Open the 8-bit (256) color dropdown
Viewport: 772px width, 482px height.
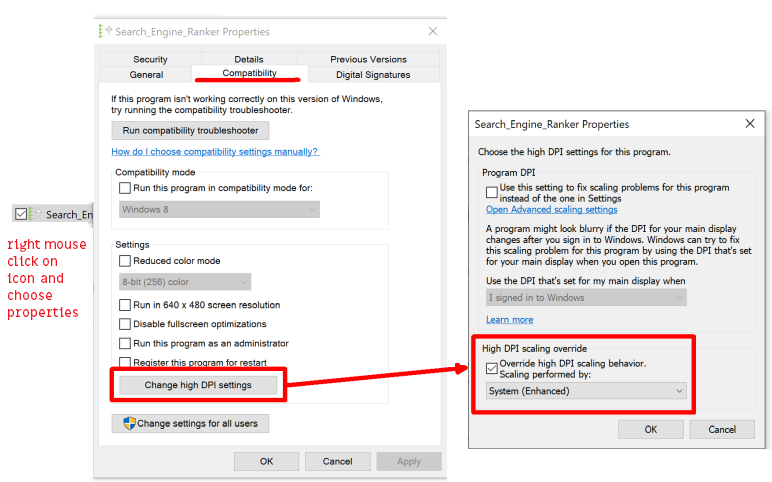click(x=185, y=282)
